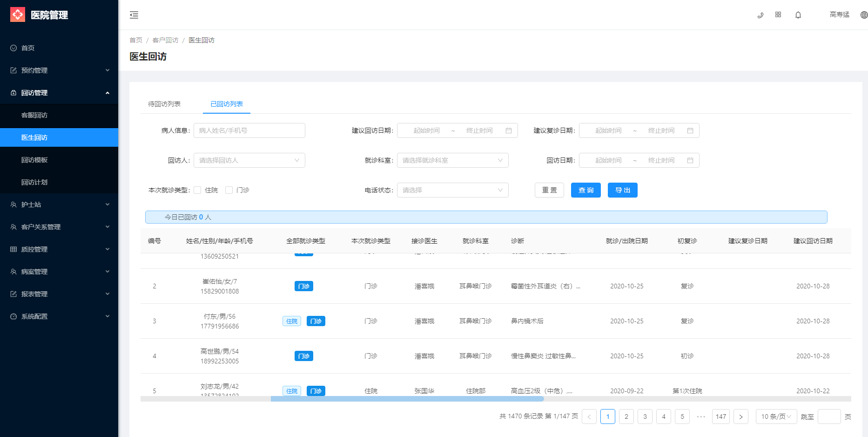Click the 导出 button
The width and height of the screenshot is (868, 437).
click(623, 190)
